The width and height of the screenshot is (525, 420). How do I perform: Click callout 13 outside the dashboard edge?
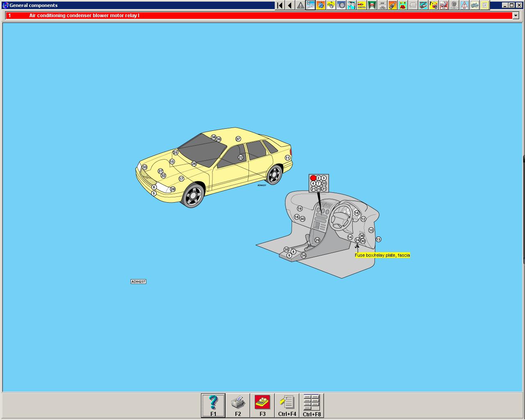point(378,239)
